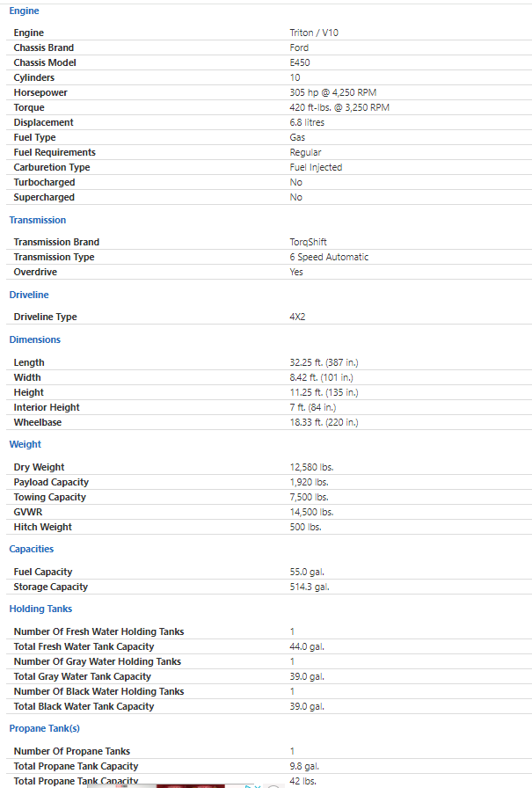Click the AdChoices triangle icon on ad
This screenshot has width=532, height=788.
click(248, 786)
